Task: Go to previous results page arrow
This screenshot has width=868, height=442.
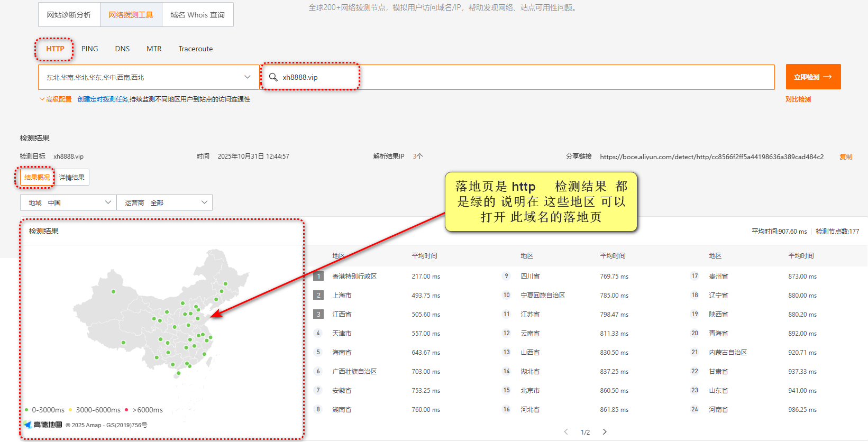Action: coord(566,432)
